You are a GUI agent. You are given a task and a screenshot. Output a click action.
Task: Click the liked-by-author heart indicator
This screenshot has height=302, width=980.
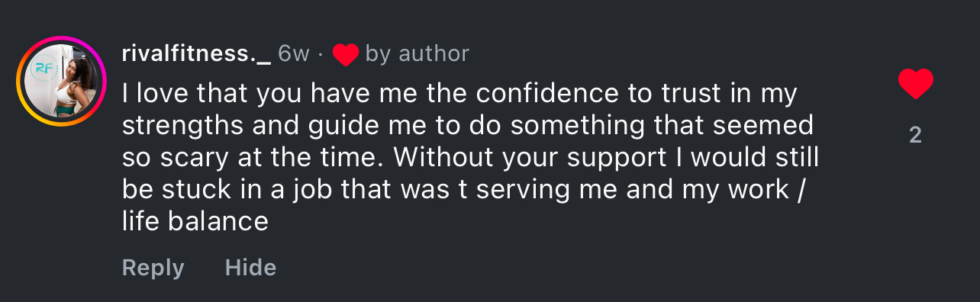pos(346,53)
